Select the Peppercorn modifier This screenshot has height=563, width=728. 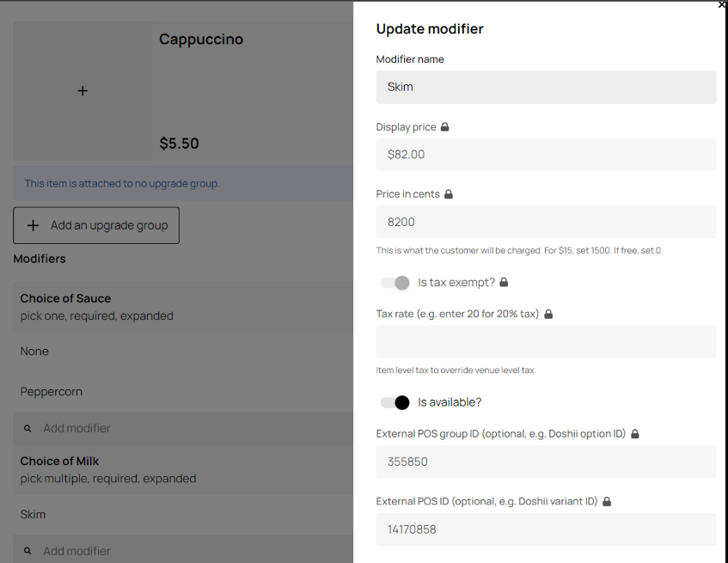point(50,391)
